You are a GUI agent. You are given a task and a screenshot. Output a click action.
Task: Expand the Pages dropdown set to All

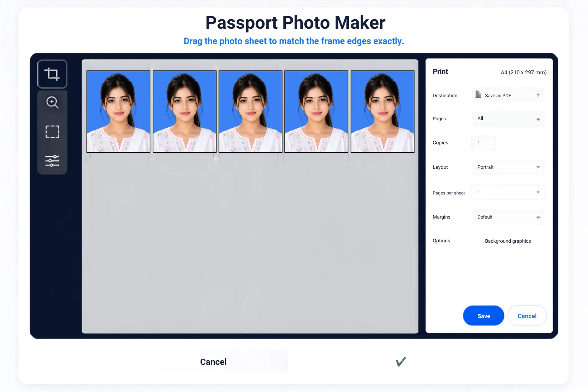508,119
